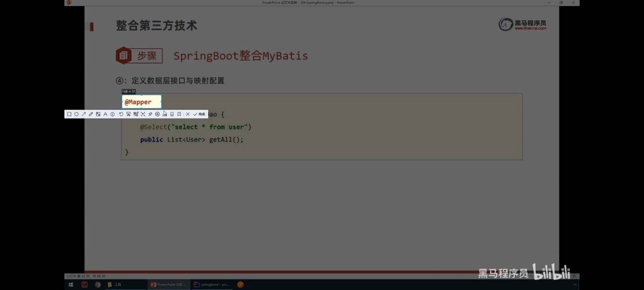Open Chrome from the taskbar
Viewport: 644px width, 290px height.
pyautogui.click(x=98, y=284)
